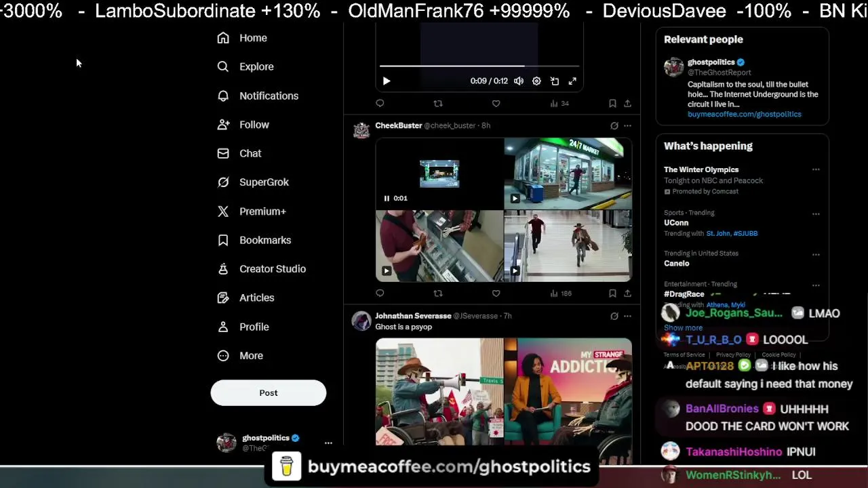Open Grok icon on CheekBuster post
The width and height of the screenshot is (868, 488).
tap(614, 126)
